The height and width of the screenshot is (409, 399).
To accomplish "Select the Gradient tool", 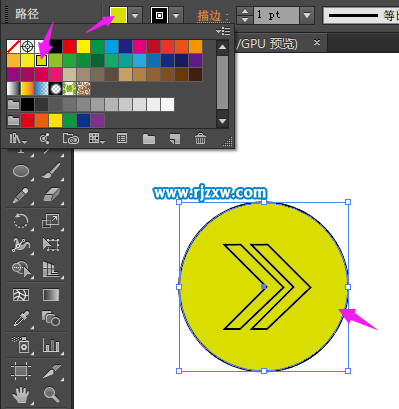I will 51,295.
